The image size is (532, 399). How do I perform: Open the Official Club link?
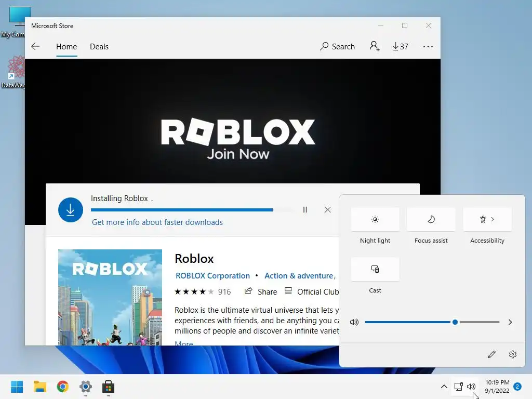312,291
